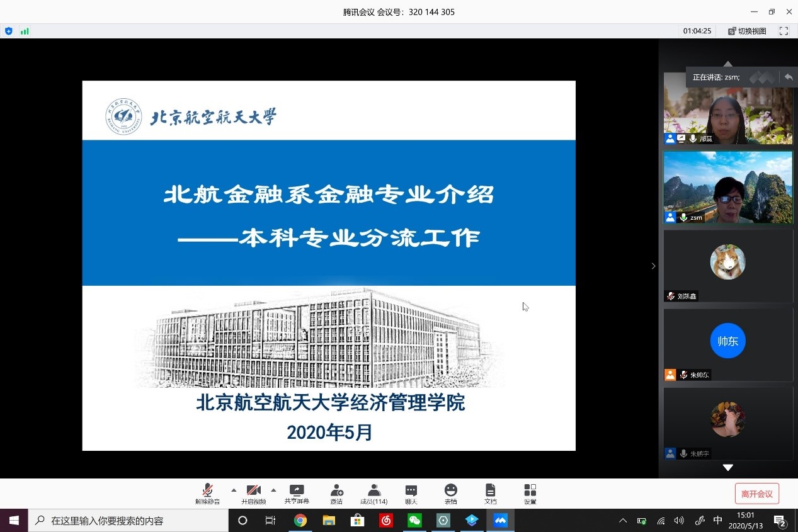
Task: Expand video options arrow beside 开启视频
Action: (x=273, y=490)
